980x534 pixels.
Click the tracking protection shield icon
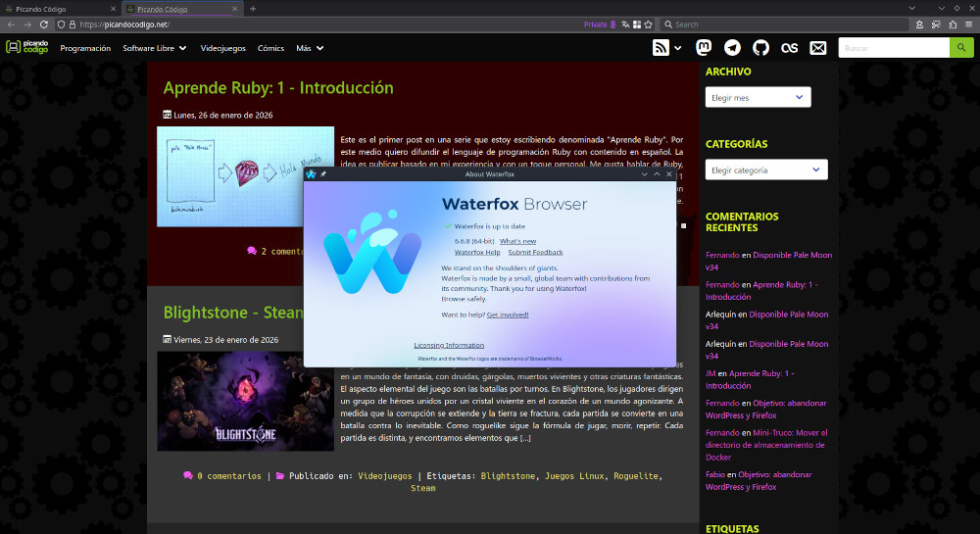[x=61, y=24]
